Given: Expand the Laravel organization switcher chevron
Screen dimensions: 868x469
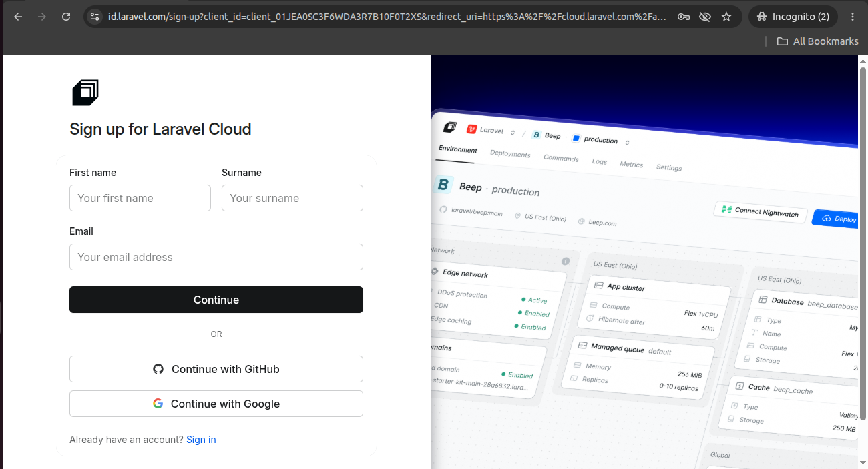Looking at the screenshot, I should pyautogui.click(x=513, y=133).
